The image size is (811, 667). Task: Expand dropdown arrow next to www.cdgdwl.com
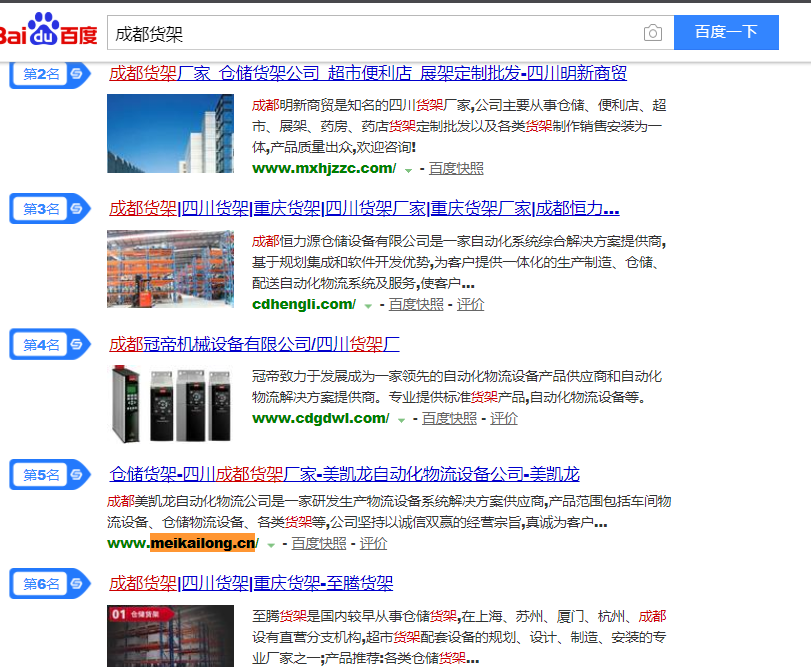(401, 420)
